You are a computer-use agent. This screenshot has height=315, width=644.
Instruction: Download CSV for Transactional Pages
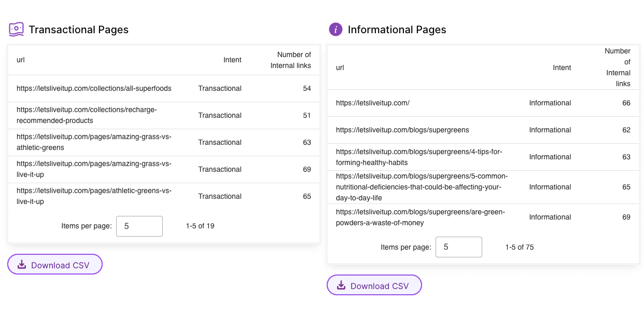click(55, 265)
